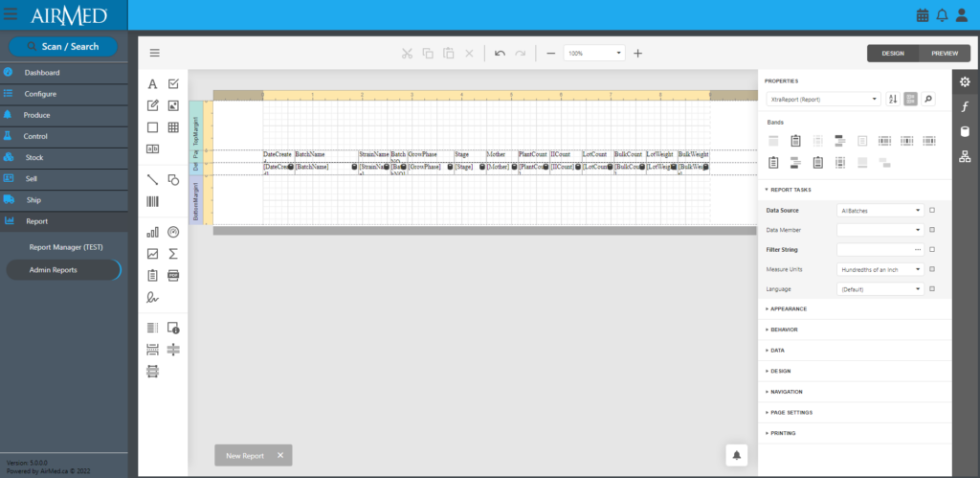The height and width of the screenshot is (478, 980).
Task: Select the Sparkline control icon
Action: [152, 254]
